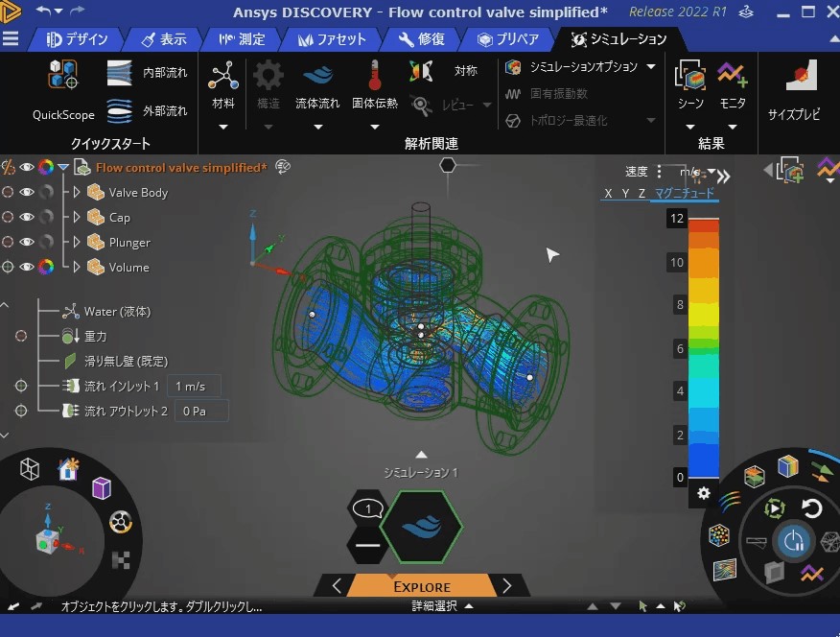This screenshot has width=840, height=637.
Task: Start an internal flow (内部流れ) quick setup
Action: [x=148, y=72]
